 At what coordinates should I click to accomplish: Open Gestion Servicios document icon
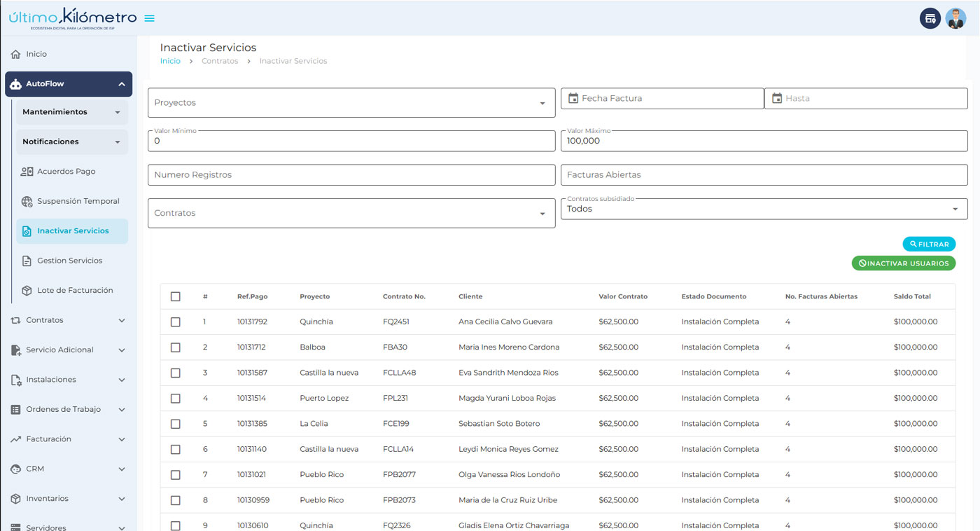(x=27, y=261)
